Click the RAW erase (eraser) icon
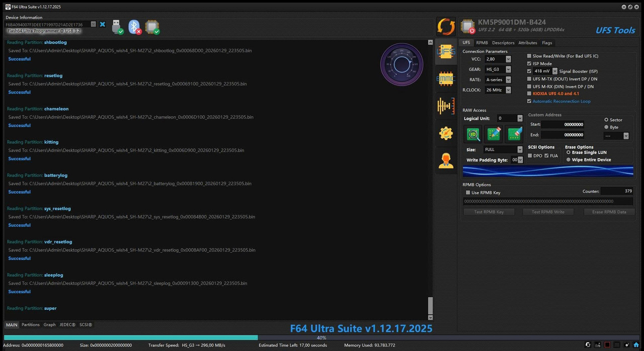This screenshot has height=351, width=644. (x=514, y=134)
